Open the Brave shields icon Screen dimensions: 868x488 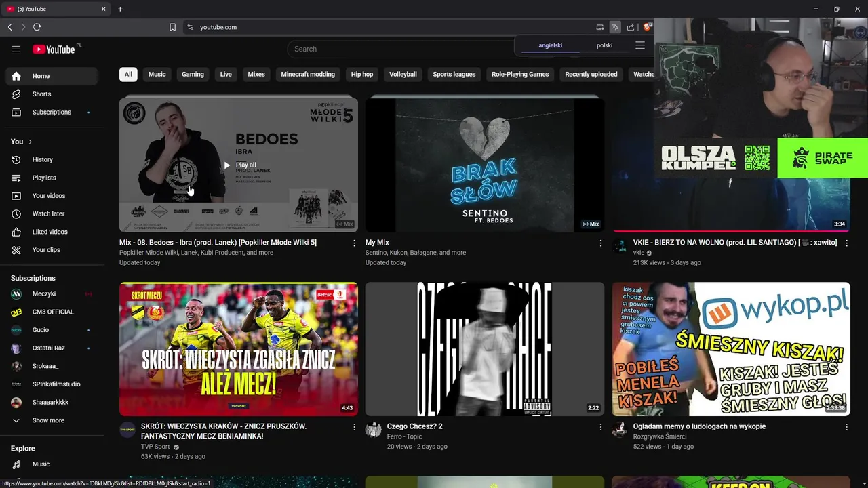pos(647,27)
